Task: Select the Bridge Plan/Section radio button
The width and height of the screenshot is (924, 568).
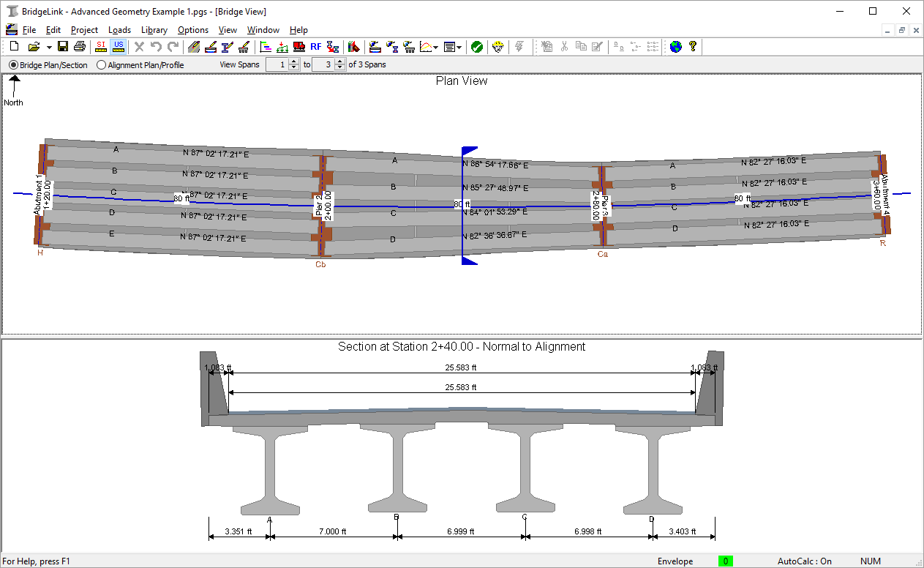Action: point(12,64)
